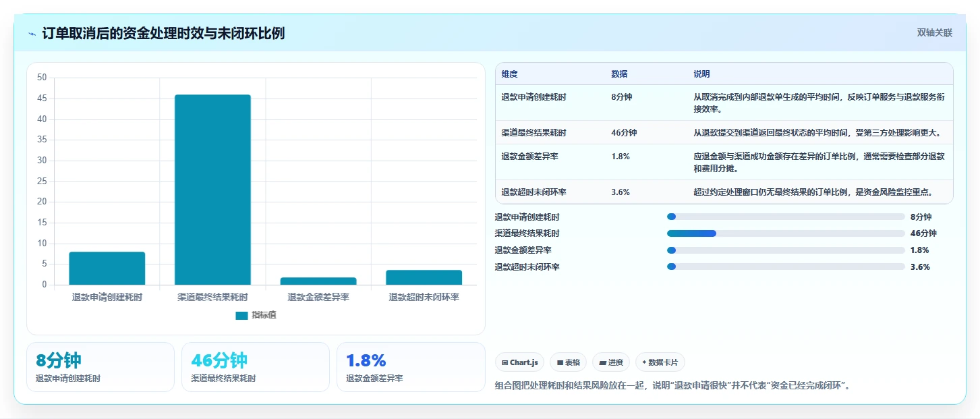Select 渠道最终结果耗时 in the table's 维度 column
The width and height of the screenshot is (980, 419).
click(x=534, y=133)
